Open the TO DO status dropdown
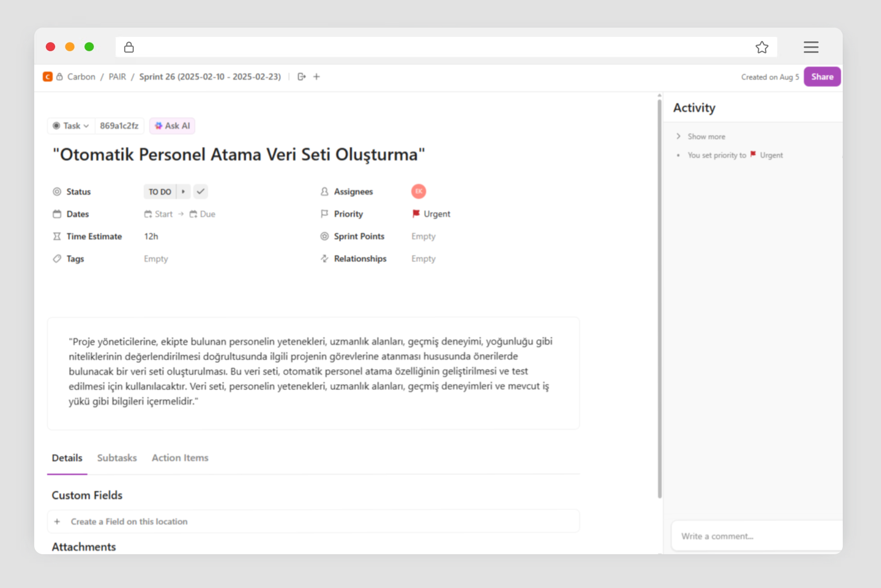Viewport: 881px width, 588px height. coord(160,192)
